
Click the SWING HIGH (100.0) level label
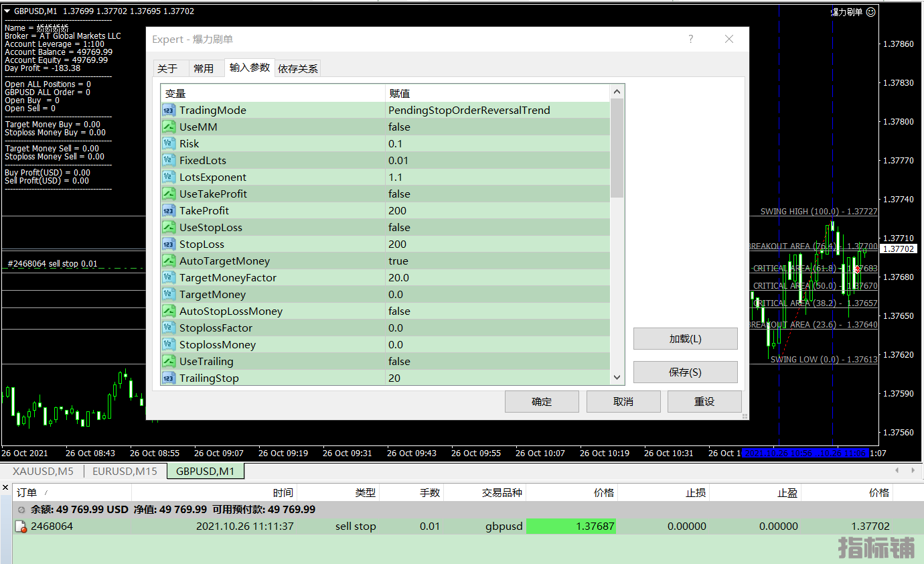point(818,212)
